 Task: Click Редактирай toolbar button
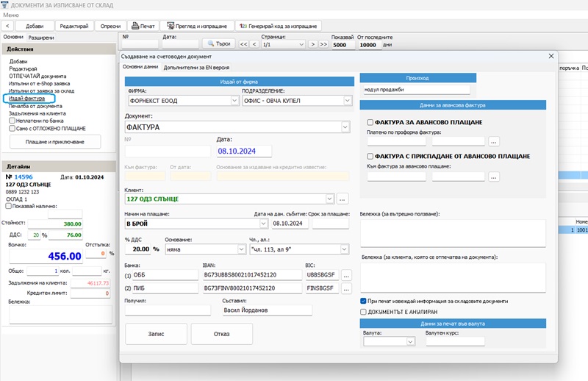click(74, 26)
